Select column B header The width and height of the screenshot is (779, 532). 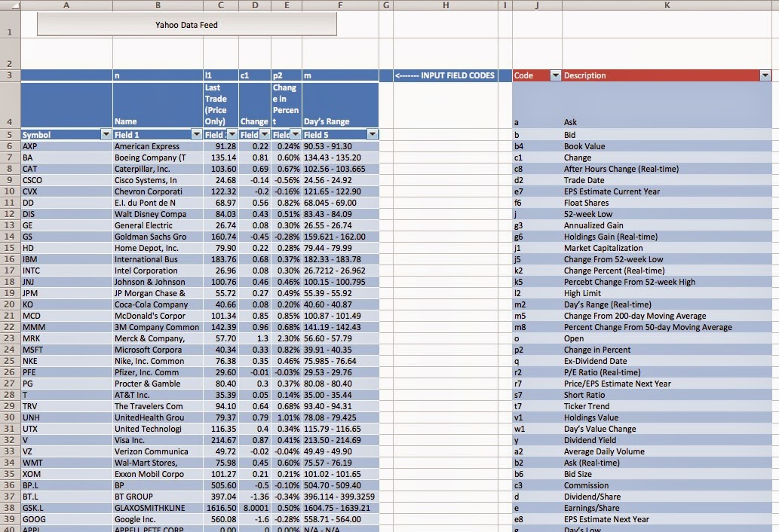pos(158,5)
